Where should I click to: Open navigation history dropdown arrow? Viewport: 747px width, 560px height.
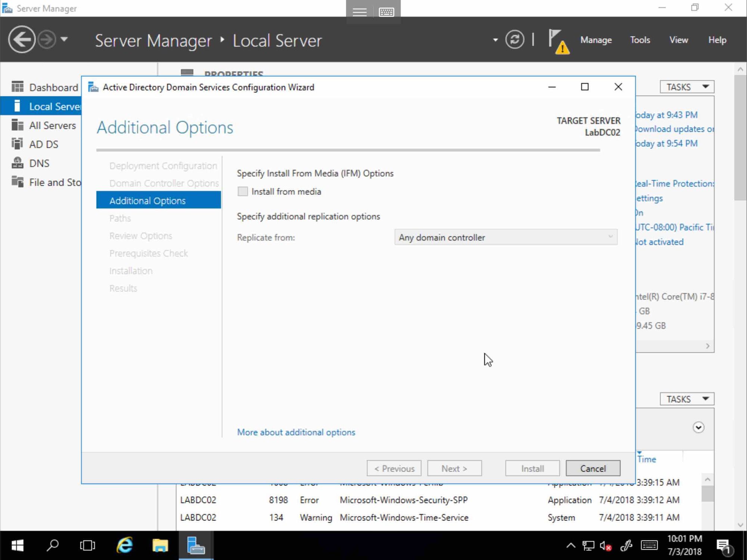[64, 39]
